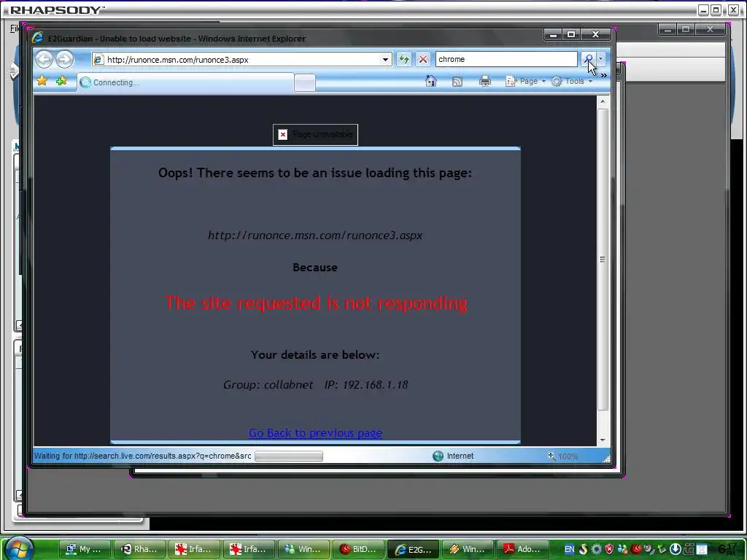Go forward with the IE Forward arrow
The image size is (747, 560).
click(x=64, y=60)
